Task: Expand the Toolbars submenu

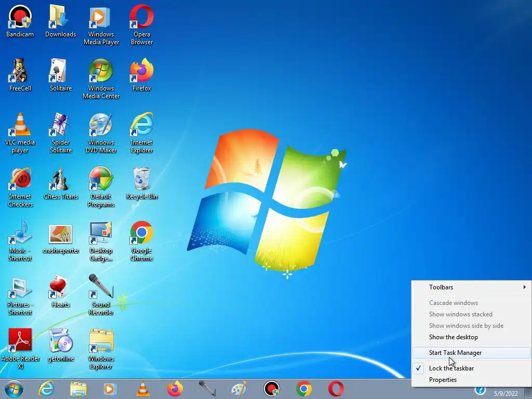Action: 472,287
